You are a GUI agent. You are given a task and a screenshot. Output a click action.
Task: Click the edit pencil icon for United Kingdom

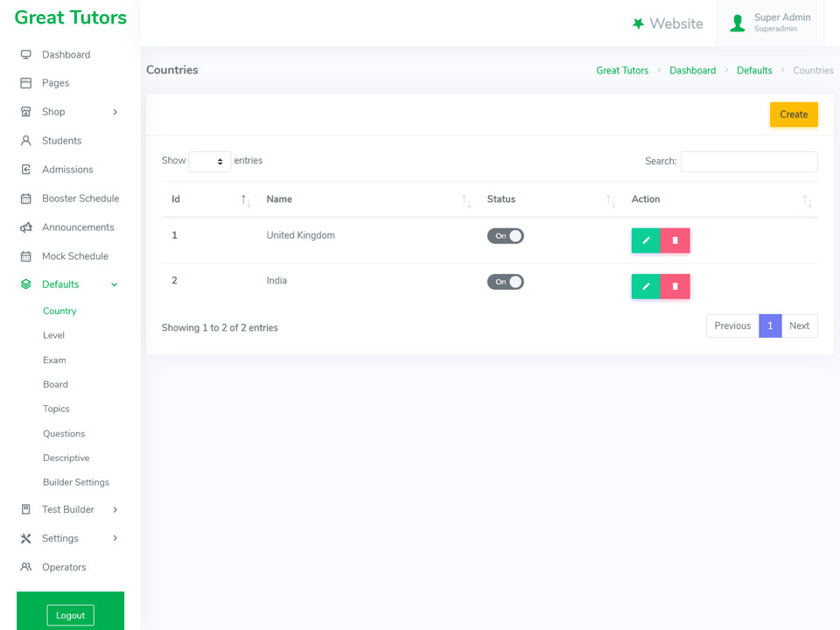point(646,241)
